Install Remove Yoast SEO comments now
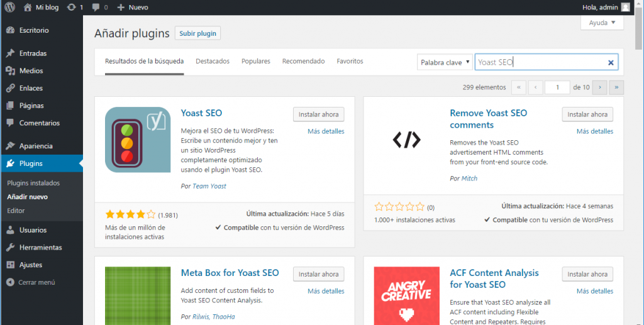The image size is (644, 325). [x=587, y=114]
